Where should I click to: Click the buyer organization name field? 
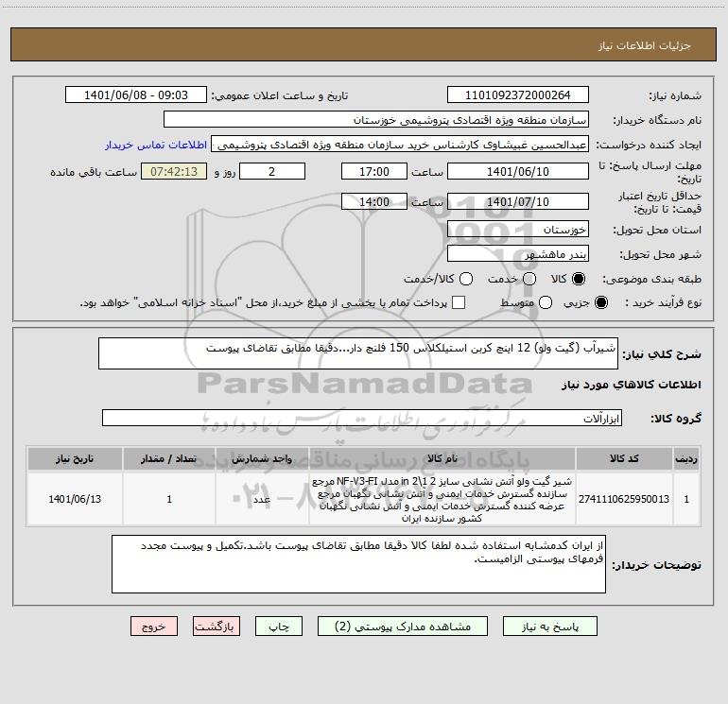pyautogui.click(x=376, y=119)
